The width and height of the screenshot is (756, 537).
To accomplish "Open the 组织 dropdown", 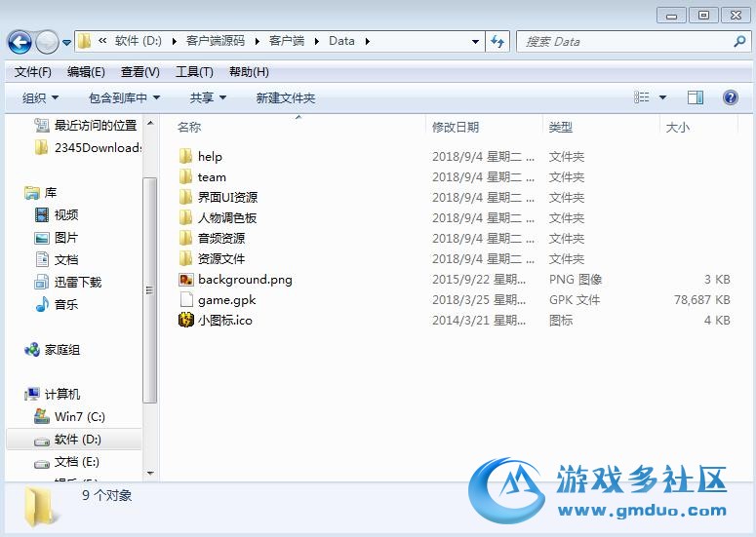I will pyautogui.click(x=41, y=98).
